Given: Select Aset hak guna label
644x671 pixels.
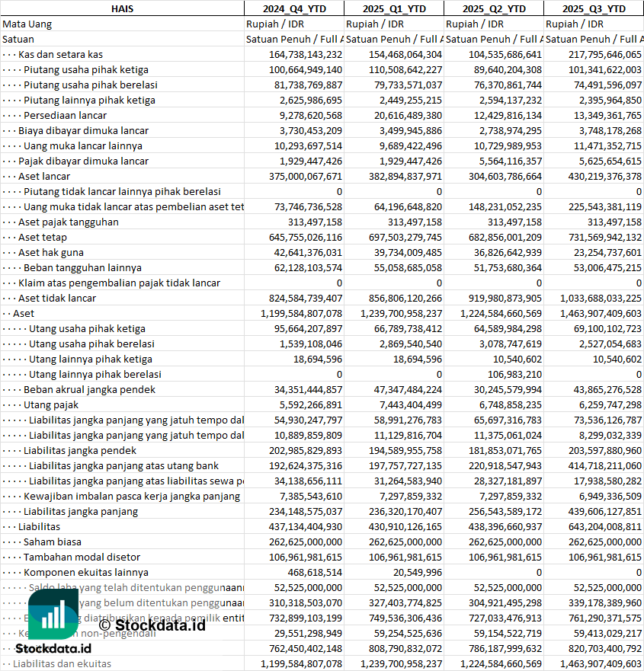Looking at the screenshot, I should coord(51,252).
